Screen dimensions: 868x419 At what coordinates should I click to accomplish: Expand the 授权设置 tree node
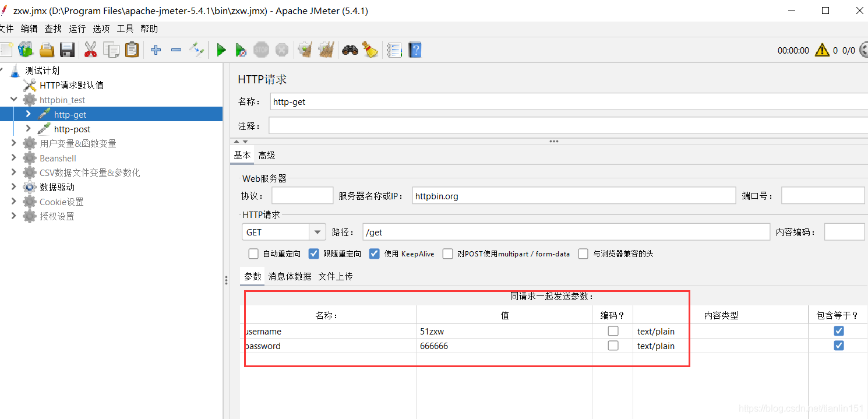pyautogui.click(x=14, y=216)
